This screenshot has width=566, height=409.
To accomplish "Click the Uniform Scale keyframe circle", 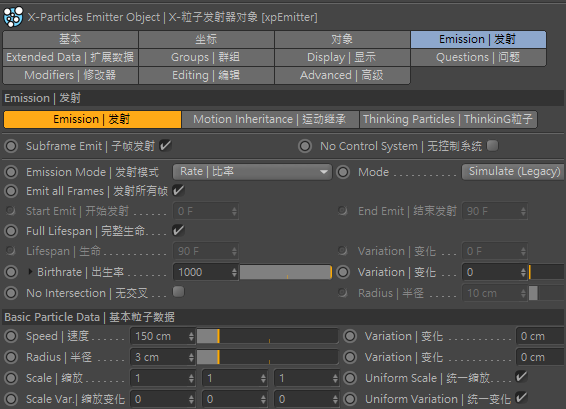I will (350, 378).
